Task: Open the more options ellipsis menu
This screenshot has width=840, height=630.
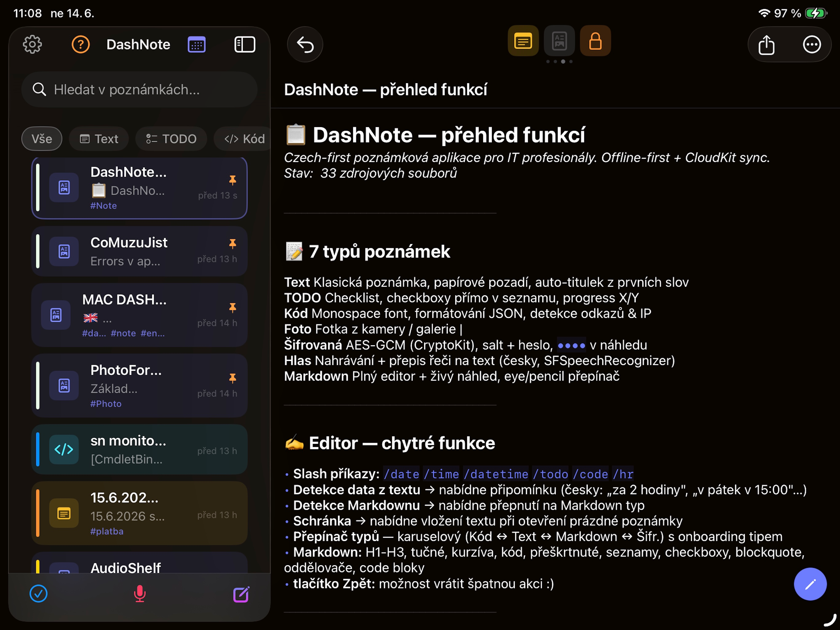Action: coord(812,45)
